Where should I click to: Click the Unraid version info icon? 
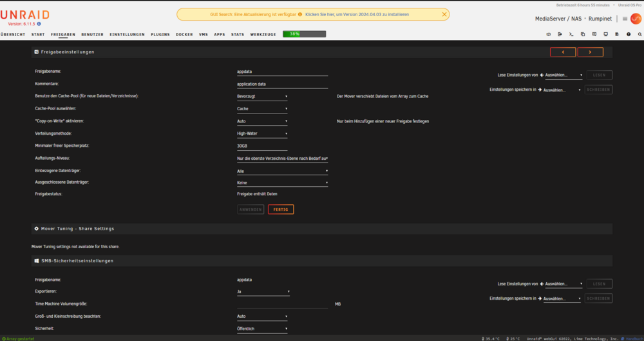(39, 24)
